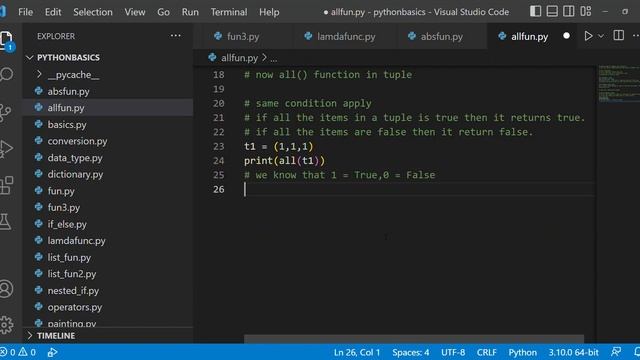
Task: Expand the __pycache__ folder
Action: (73, 75)
